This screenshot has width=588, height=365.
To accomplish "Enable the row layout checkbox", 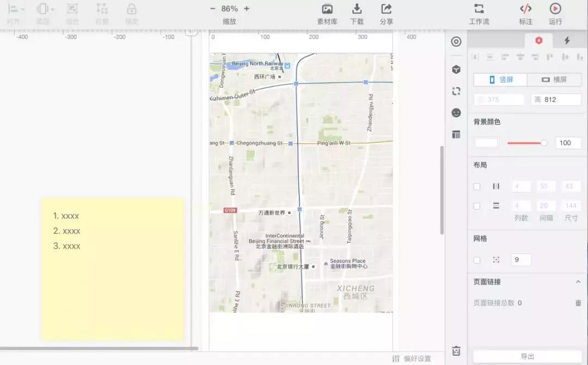I will coord(477,206).
